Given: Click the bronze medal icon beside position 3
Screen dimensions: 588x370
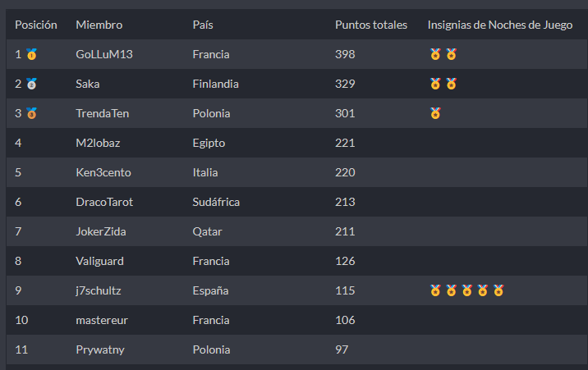Looking at the screenshot, I should pos(31,113).
